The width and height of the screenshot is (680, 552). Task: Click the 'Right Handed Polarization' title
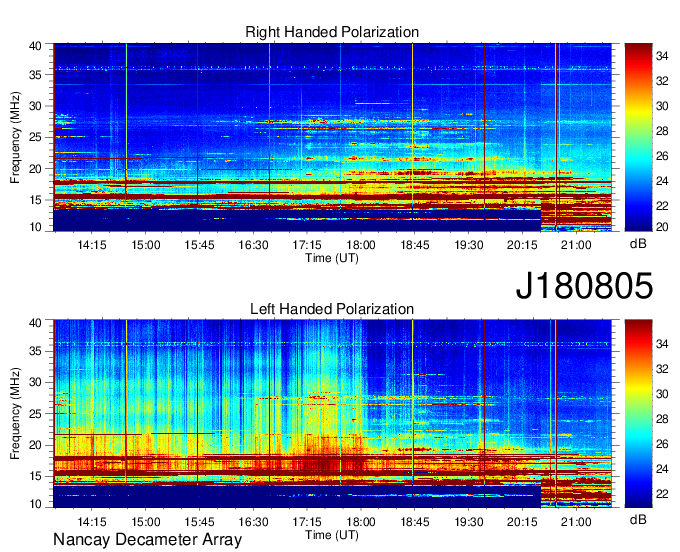pyautogui.click(x=332, y=32)
